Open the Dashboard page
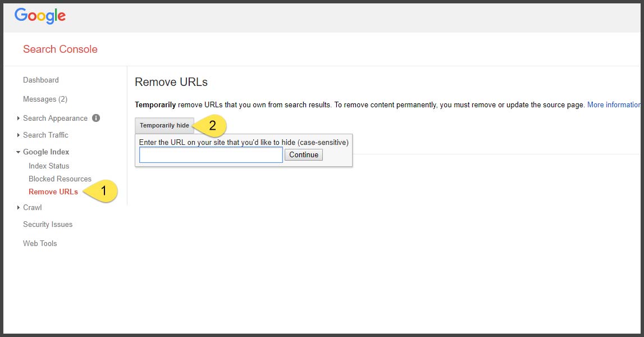644x337 pixels. pyautogui.click(x=40, y=80)
